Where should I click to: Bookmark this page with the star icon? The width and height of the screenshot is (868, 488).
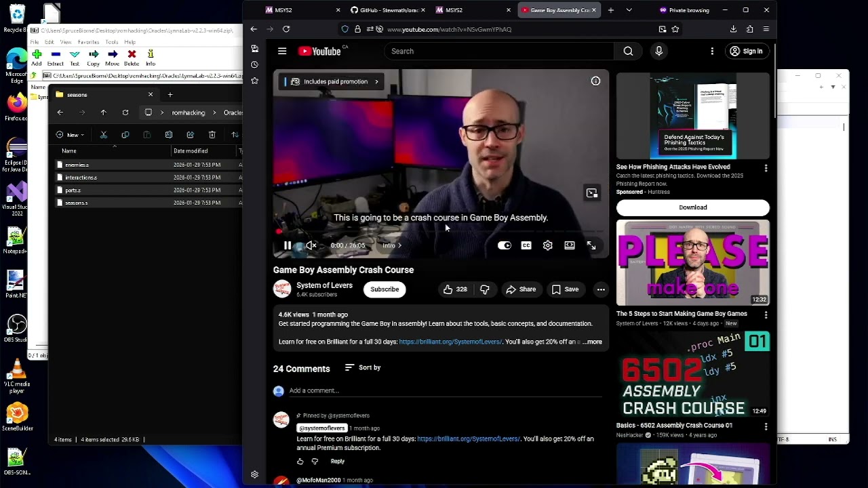point(675,29)
